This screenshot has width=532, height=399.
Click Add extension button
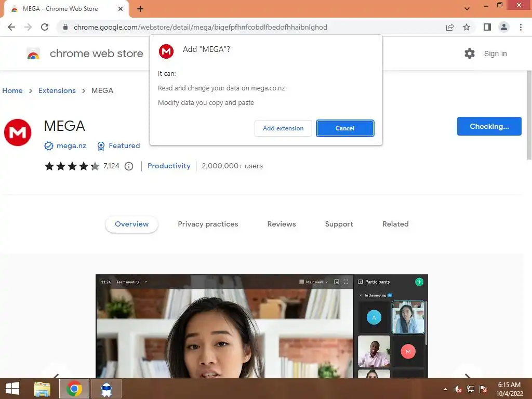pos(283,128)
